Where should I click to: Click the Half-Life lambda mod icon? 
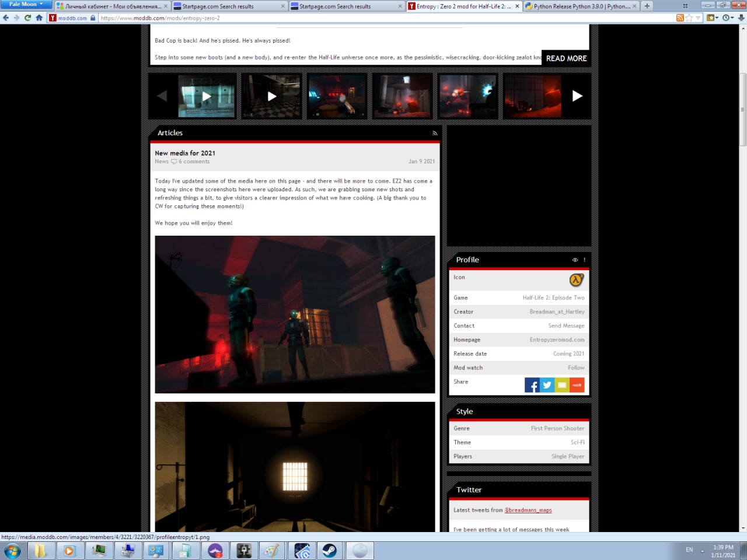[576, 280]
